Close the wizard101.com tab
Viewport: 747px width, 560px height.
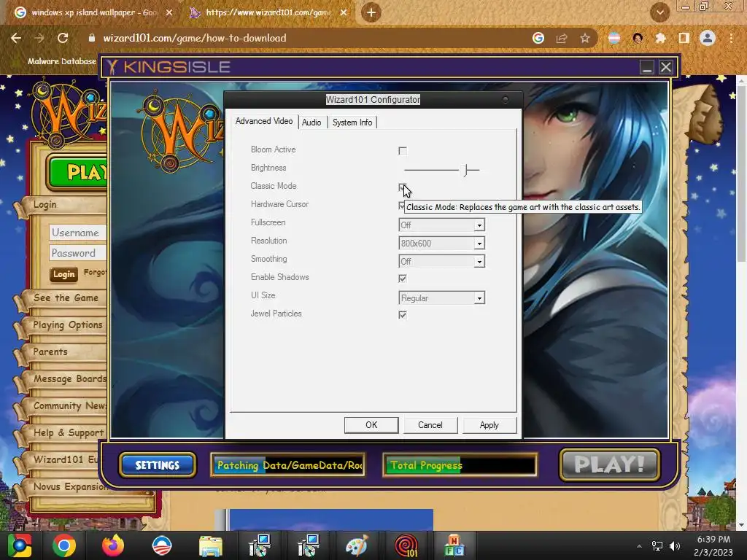(x=343, y=12)
